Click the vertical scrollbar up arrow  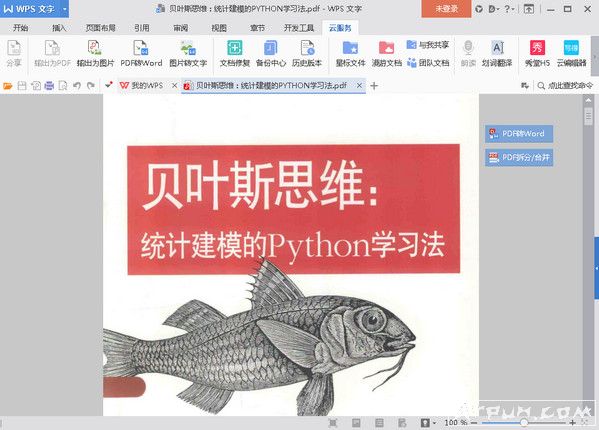(x=588, y=100)
